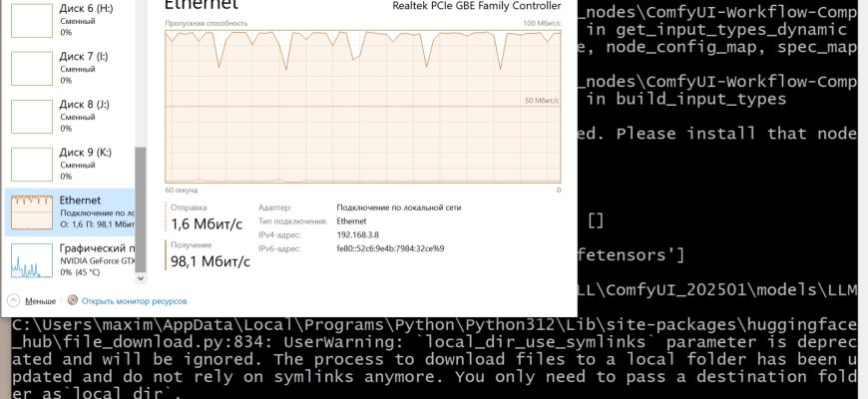The height and width of the screenshot is (399, 868).
Task: Click the chevron icon beside Меньше
Action: tap(13, 300)
